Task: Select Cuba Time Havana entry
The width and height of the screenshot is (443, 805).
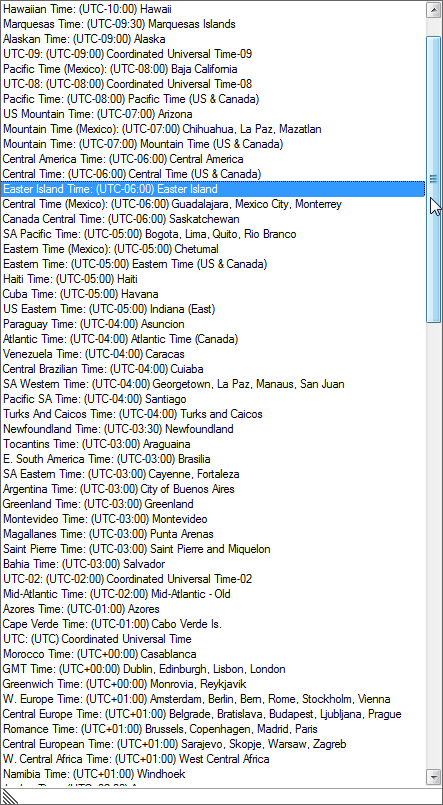Action: pos(213,294)
